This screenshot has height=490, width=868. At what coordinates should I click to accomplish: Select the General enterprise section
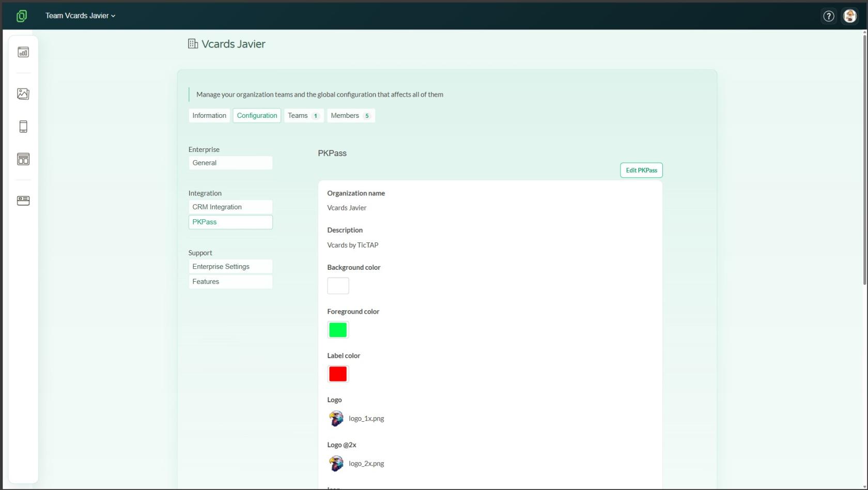230,163
